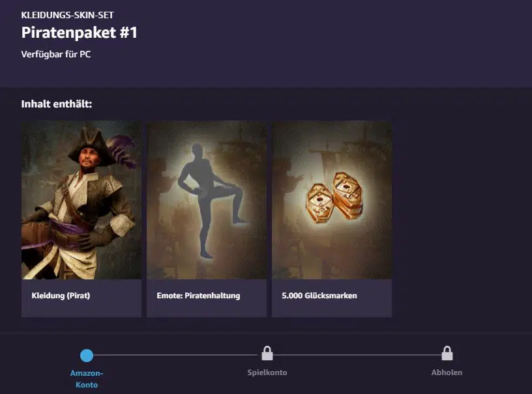Viewport: 532px width, 394px height.
Task: Click the Amazon-Konto step label
Action: click(87, 379)
